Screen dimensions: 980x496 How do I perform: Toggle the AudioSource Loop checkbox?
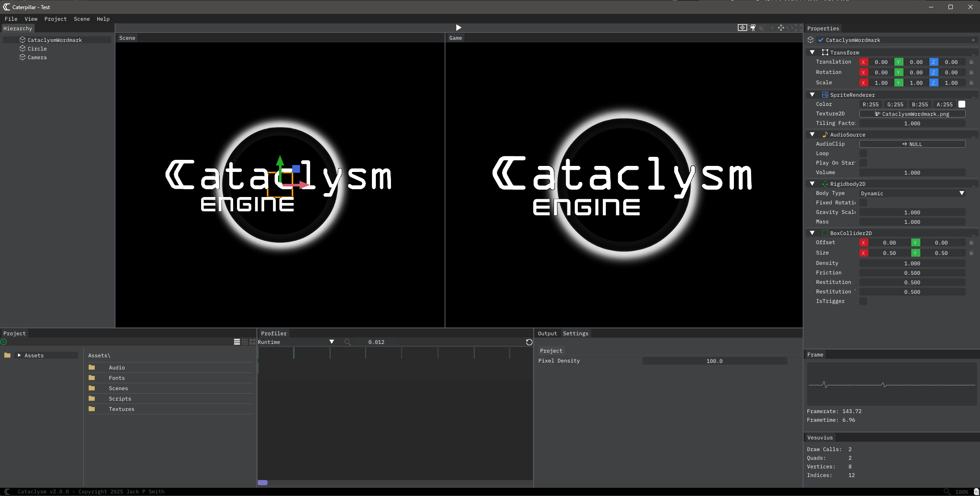tap(863, 154)
